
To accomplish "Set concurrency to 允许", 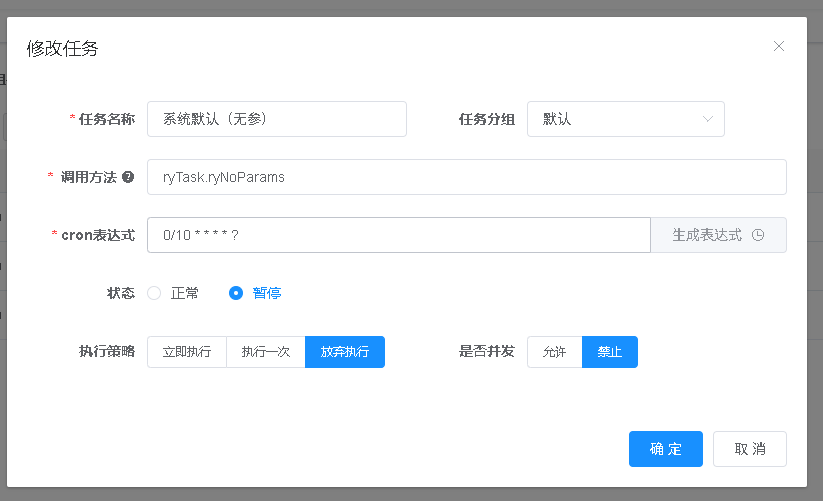I will [x=554, y=352].
